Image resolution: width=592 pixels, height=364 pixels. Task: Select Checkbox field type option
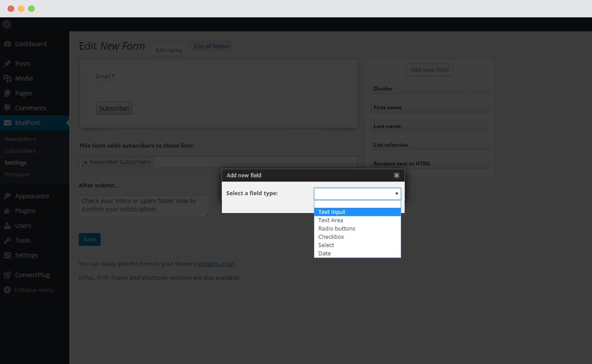(x=331, y=236)
